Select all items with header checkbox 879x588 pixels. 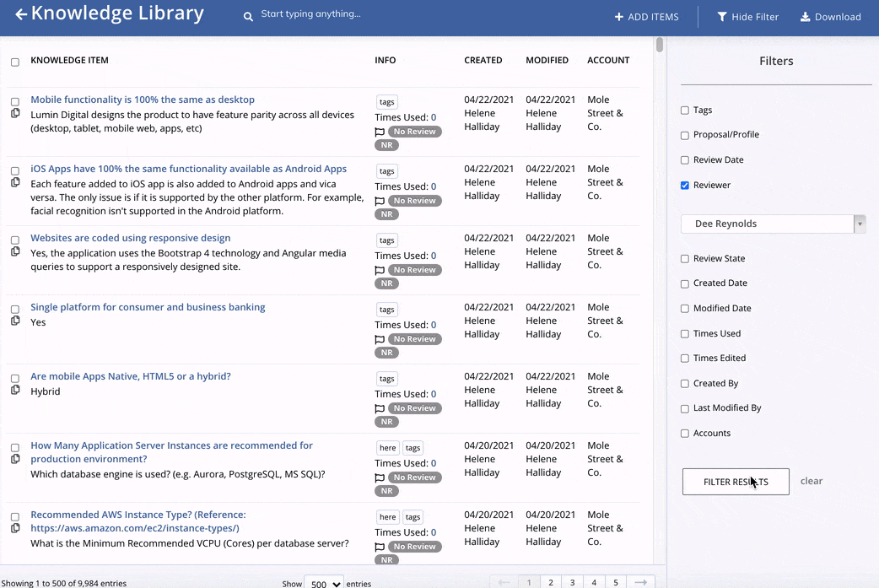click(15, 62)
